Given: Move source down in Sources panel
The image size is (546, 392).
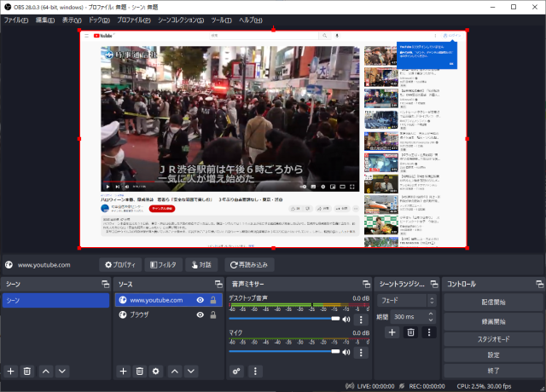Looking at the screenshot, I should [x=191, y=372].
